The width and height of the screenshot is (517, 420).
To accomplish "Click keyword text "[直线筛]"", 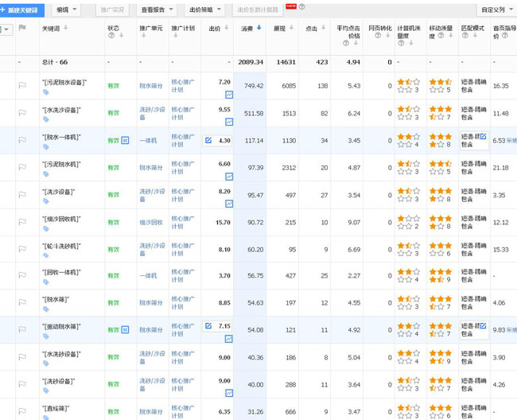I will (x=56, y=408).
